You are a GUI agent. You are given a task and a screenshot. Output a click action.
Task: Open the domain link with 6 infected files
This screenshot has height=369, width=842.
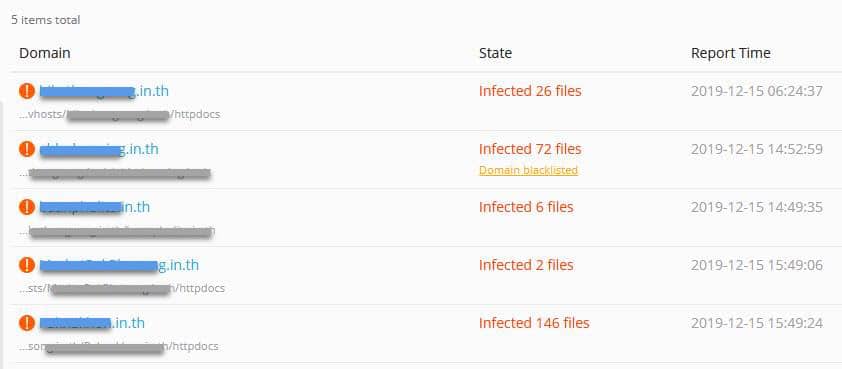(95, 207)
